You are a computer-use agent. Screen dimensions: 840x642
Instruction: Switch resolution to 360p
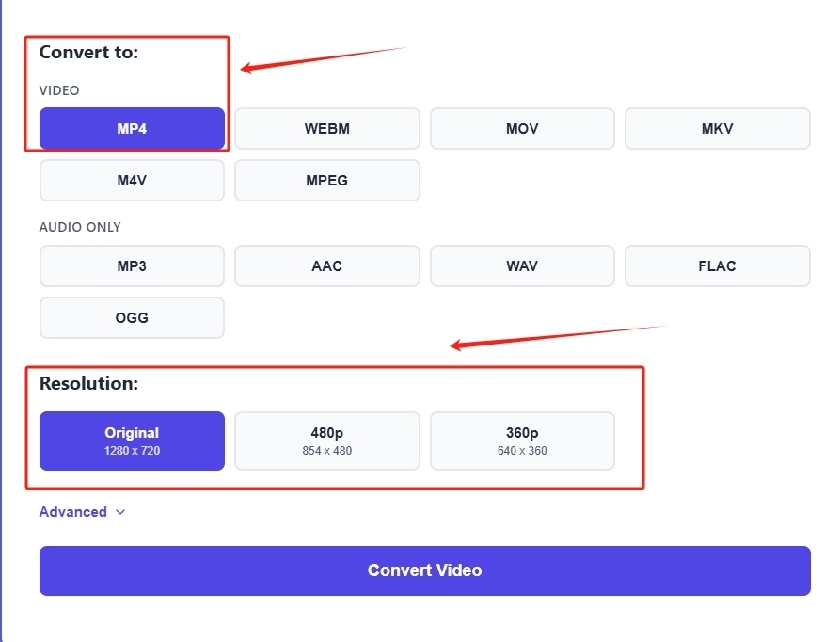click(522, 441)
